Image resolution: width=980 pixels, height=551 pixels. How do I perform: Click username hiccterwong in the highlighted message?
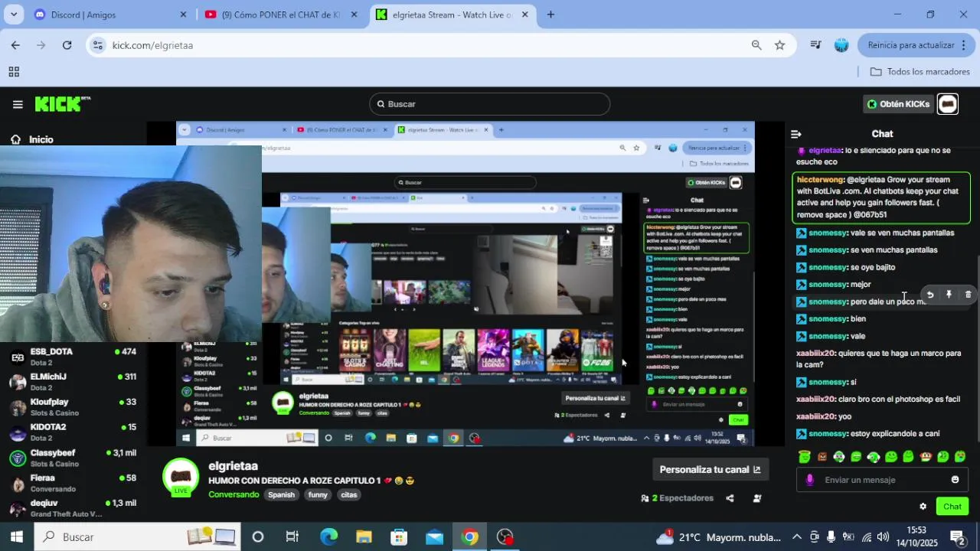pos(820,180)
